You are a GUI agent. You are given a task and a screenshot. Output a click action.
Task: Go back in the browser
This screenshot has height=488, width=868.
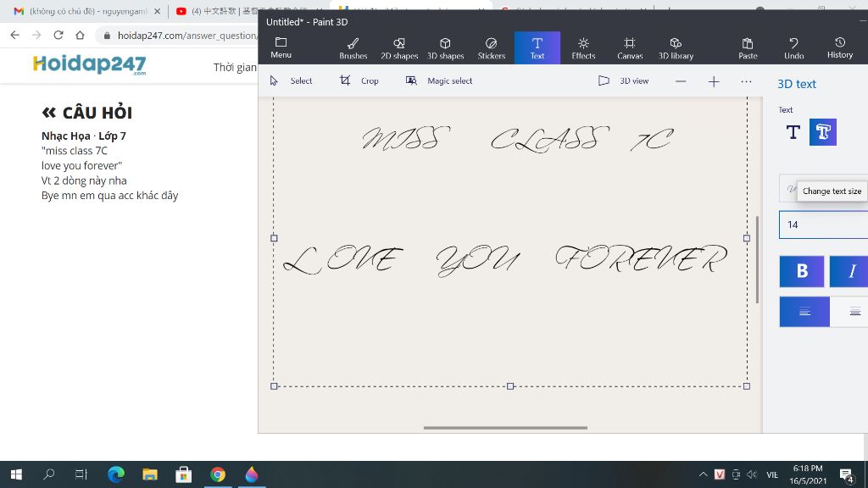pyautogui.click(x=15, y=35)
